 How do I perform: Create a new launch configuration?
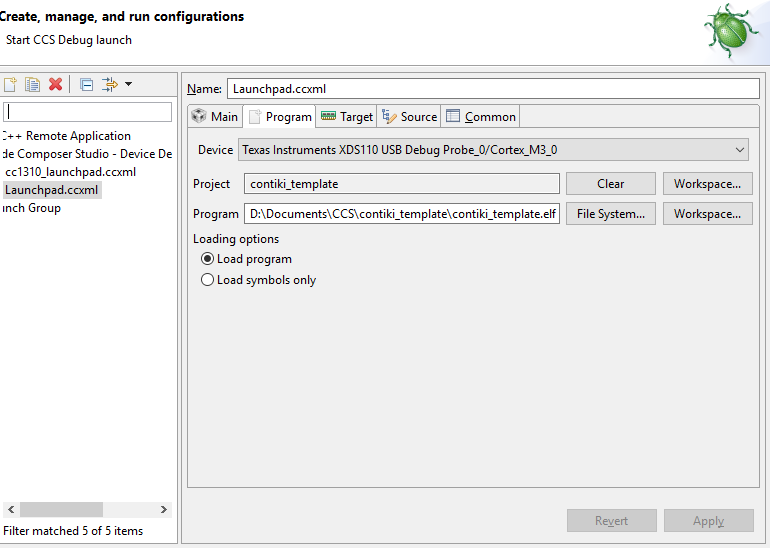(x=10, y=84)
